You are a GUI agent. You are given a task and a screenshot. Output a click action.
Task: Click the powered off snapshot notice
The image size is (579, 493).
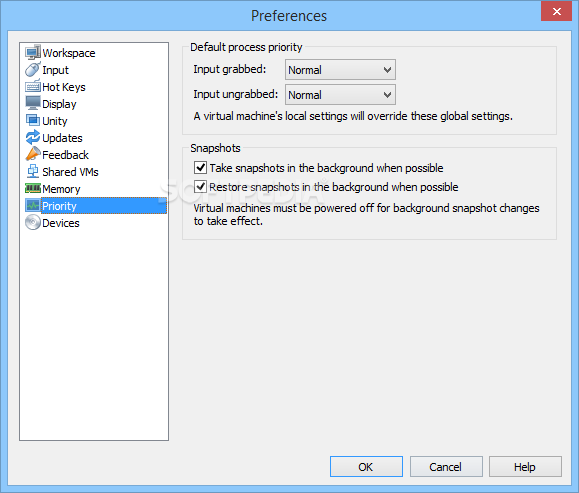pyautogui.click(x=366, y=215)
